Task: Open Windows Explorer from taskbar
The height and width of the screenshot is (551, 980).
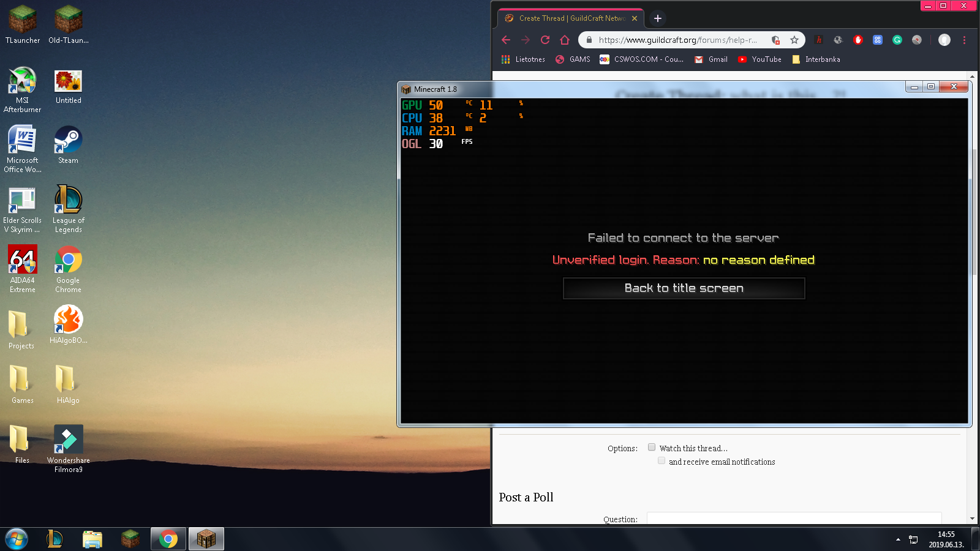Action: [x=92, y=539]
